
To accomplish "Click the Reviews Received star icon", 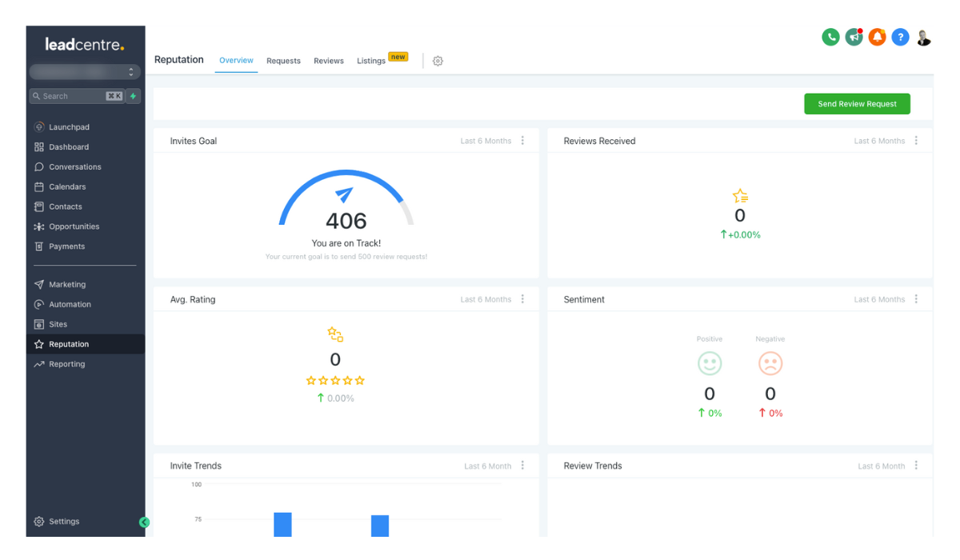I will point(740,196).
